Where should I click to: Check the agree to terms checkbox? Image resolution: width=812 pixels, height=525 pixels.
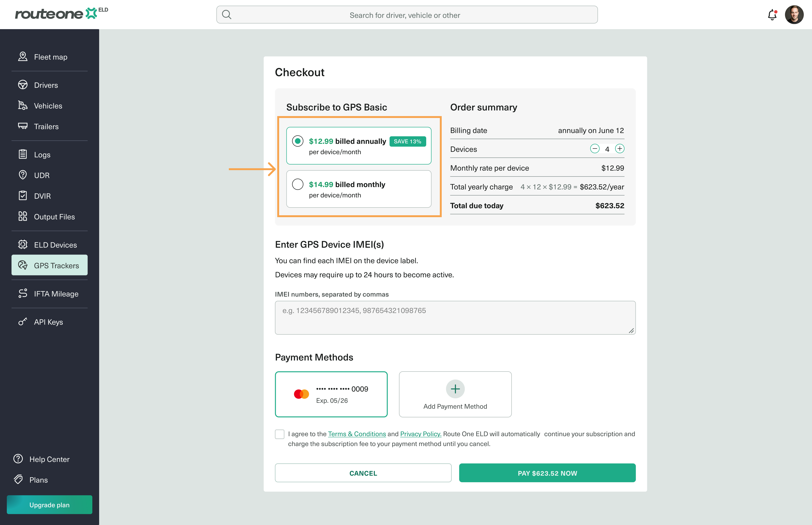[279, 434]
